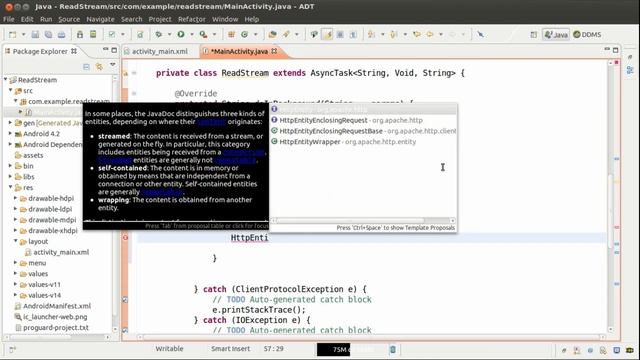Click the Previous Annotation icon
The height and width of the screenshot is (360, 640).
pos(394,35)
